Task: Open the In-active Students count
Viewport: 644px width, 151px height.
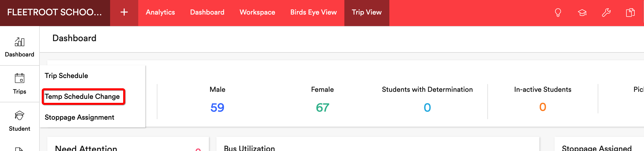Action: tap(543, 107)
